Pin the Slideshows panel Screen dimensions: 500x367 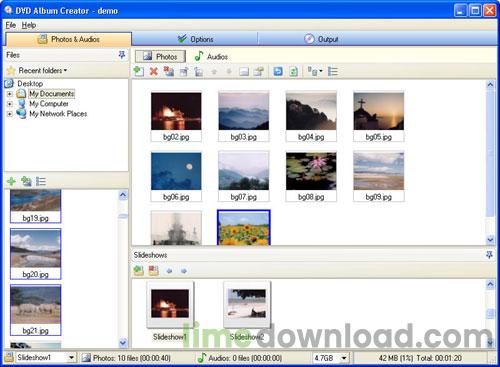coord(489,255)
